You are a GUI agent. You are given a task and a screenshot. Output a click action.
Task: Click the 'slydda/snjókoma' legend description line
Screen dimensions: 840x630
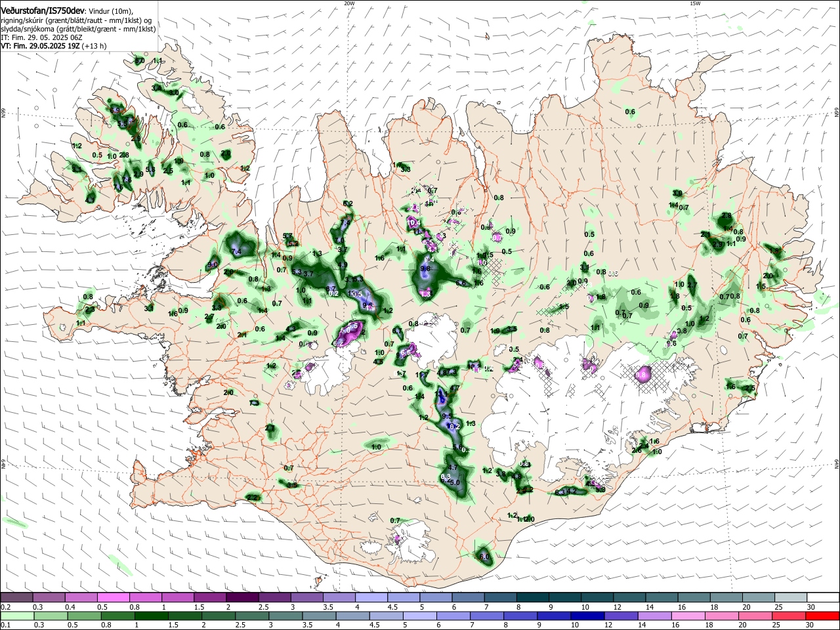[78, 29]
